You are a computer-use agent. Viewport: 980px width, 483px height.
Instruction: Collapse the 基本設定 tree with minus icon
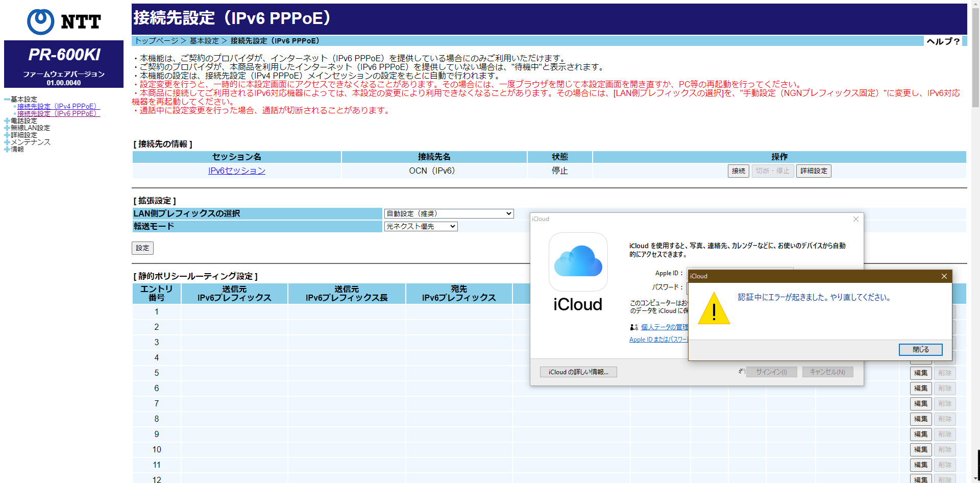[x=7, y=100]
